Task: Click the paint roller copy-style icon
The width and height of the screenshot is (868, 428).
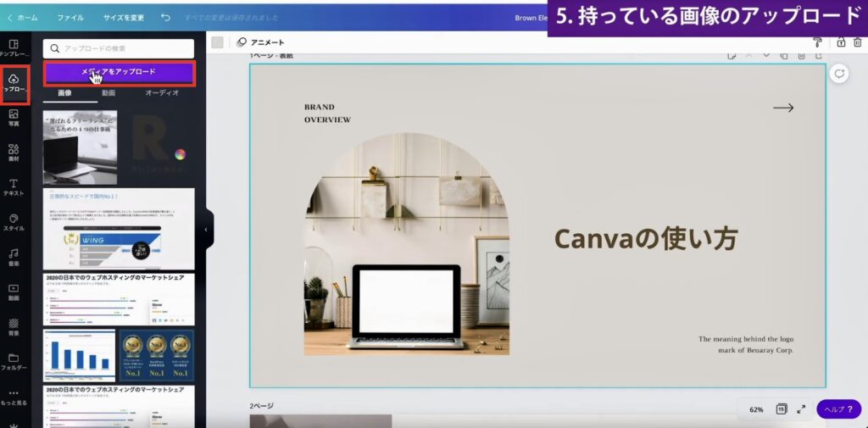Action: (x=818, y=42)
